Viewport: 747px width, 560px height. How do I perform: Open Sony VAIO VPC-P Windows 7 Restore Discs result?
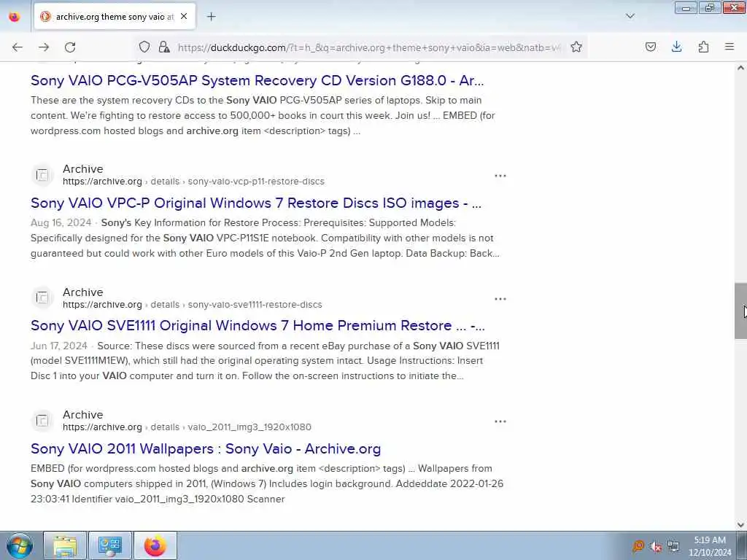click(x=256, y=203)
